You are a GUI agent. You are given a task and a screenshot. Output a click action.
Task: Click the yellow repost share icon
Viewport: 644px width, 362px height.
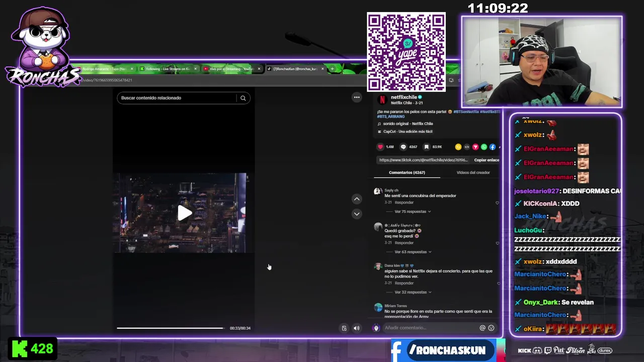(458, 147)
